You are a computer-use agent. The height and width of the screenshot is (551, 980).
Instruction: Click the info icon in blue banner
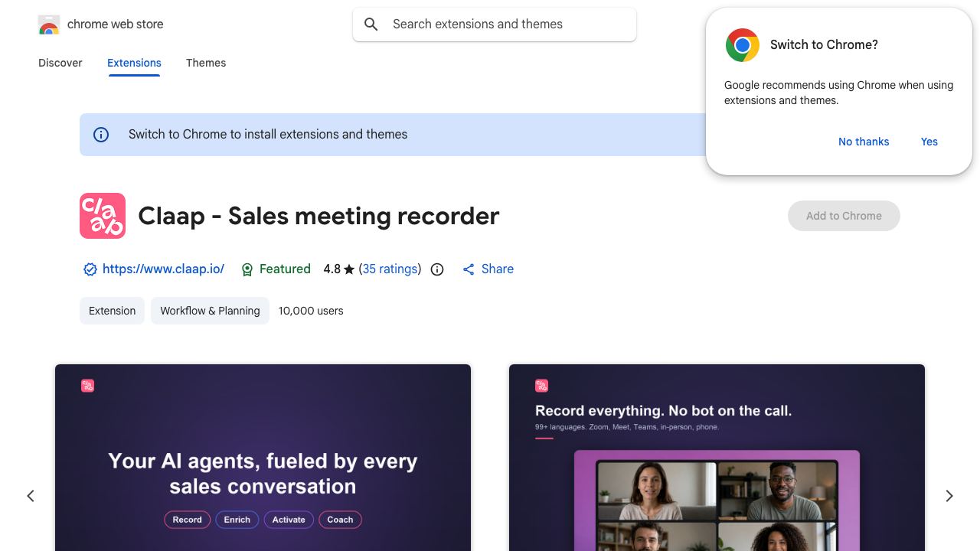click(101, 135)
